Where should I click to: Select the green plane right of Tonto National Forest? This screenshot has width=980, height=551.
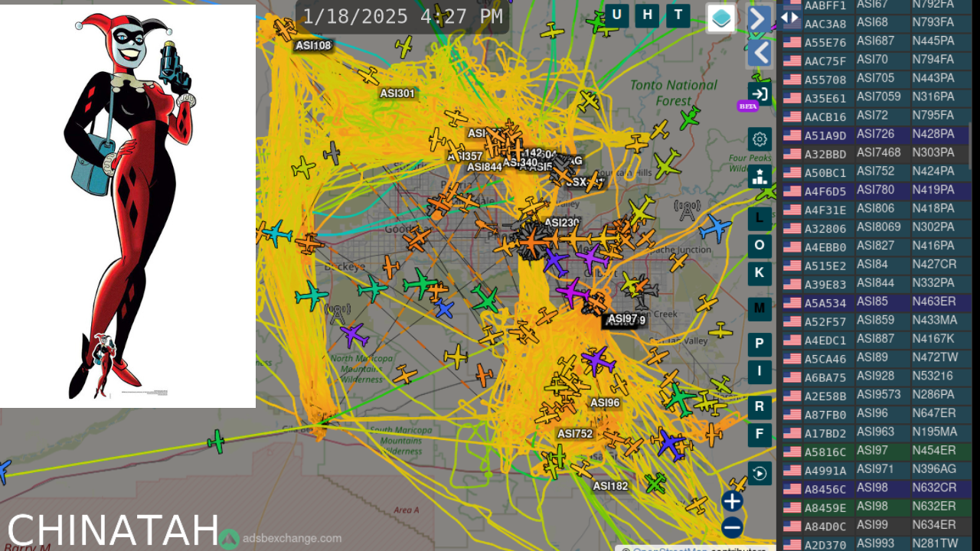click(x=690, y=118)
